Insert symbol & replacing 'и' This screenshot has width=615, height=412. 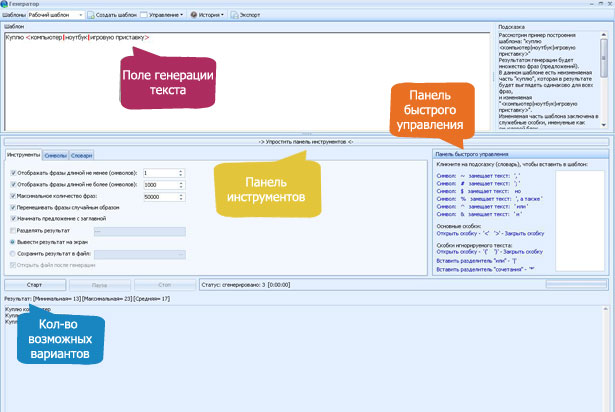coord(479,214)
